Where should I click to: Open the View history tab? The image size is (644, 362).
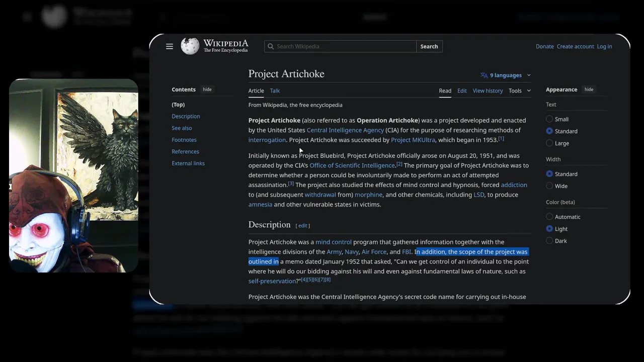click(488, 91)
